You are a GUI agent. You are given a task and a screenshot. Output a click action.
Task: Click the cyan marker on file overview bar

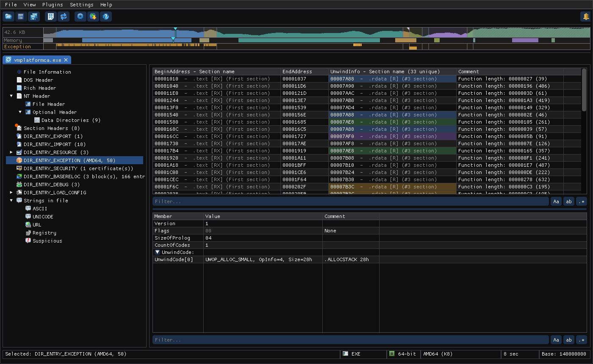pos(175,32)
